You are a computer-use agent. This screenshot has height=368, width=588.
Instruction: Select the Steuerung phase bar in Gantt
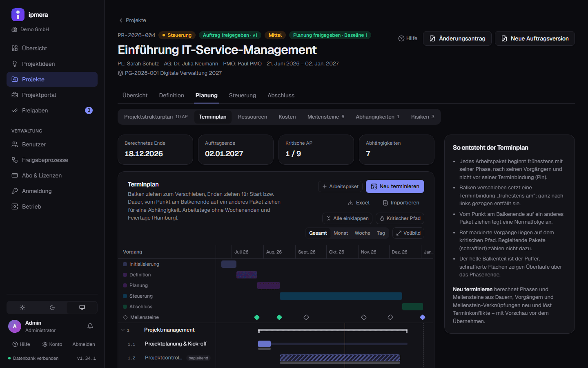[x=341, y=296]
